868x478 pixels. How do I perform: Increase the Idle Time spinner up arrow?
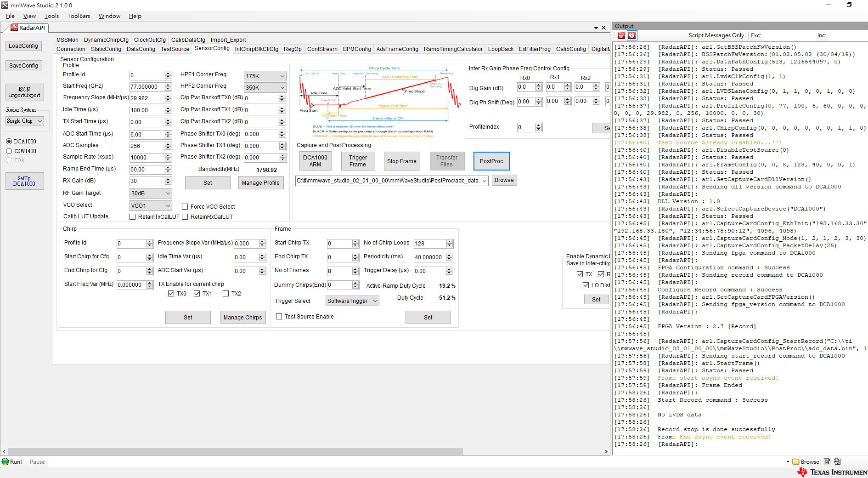[x=168, y=108]
